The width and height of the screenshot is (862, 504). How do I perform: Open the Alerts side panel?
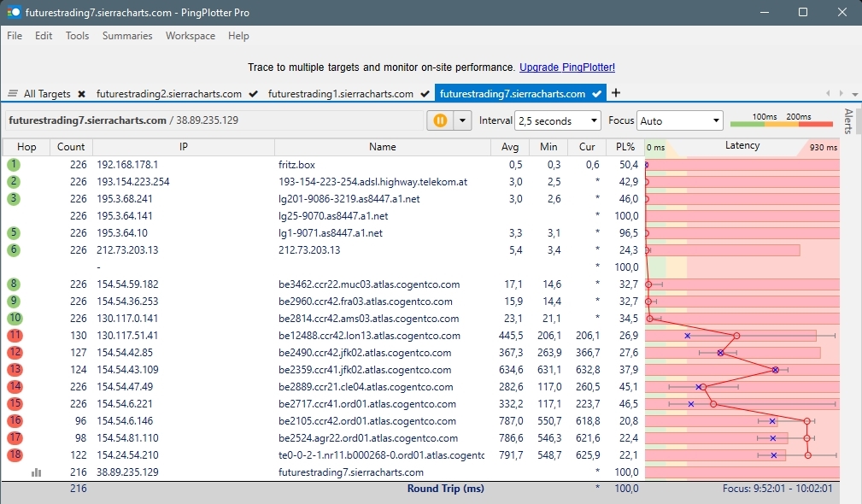pos(848,122)
